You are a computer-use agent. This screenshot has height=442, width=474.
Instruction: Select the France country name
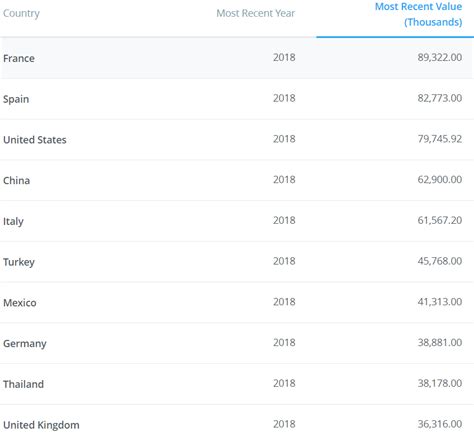coord(19,58)
